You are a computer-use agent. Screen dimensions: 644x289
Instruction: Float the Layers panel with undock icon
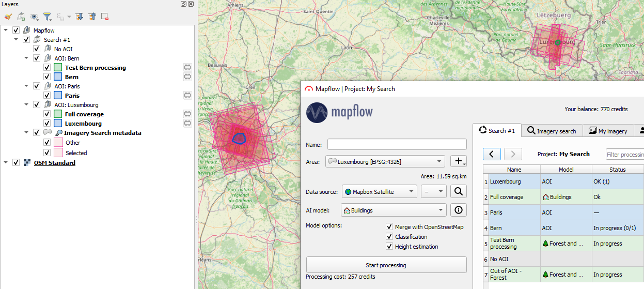coord(184,4)
